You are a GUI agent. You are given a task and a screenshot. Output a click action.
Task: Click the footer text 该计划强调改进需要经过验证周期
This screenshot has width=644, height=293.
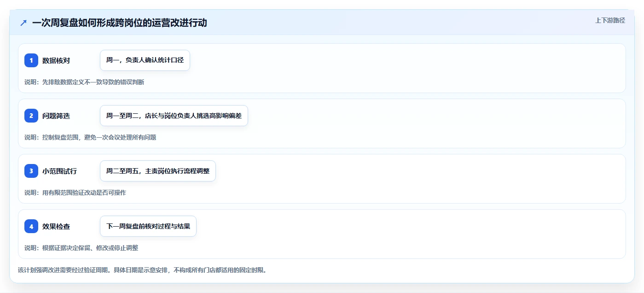click(x=64, y=270)
